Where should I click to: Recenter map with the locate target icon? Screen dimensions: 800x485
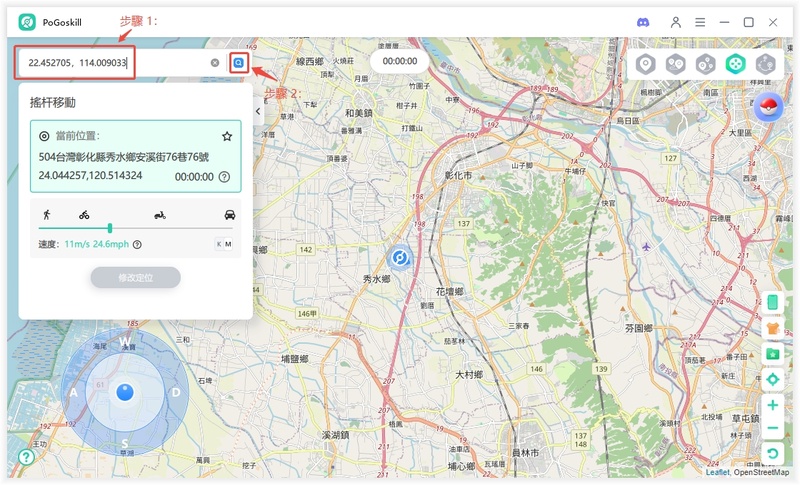pos(772,379)
